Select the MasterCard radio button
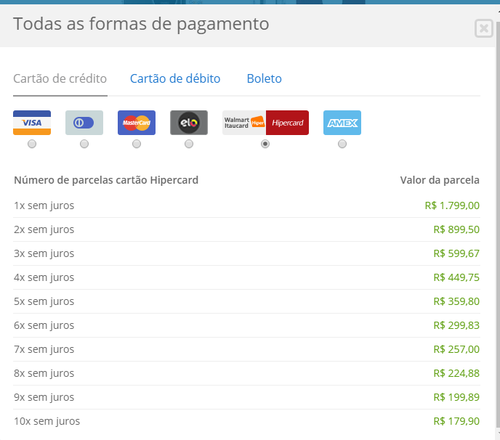This screenshot has width=500, height=440. tap(137, 144)
